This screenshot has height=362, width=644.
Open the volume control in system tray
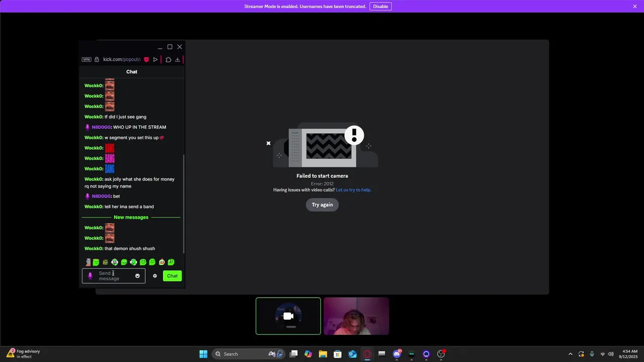(x=611, y=354)
